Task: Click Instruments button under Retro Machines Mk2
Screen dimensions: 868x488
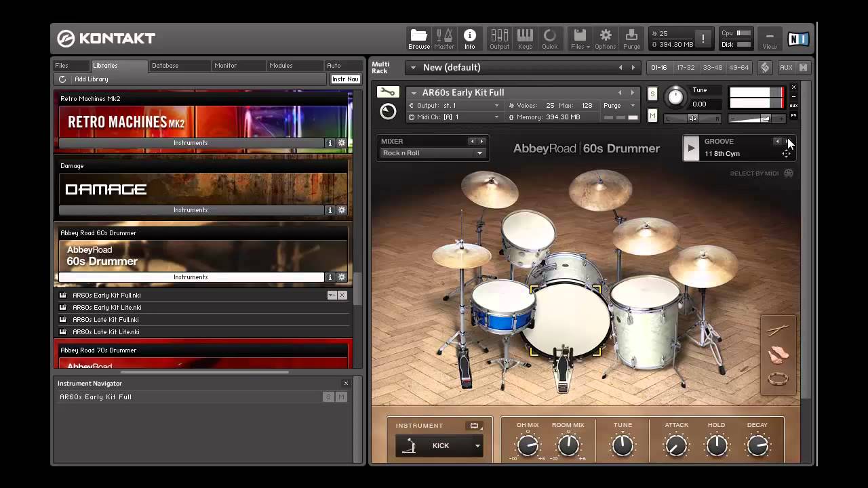Action: 191,143
